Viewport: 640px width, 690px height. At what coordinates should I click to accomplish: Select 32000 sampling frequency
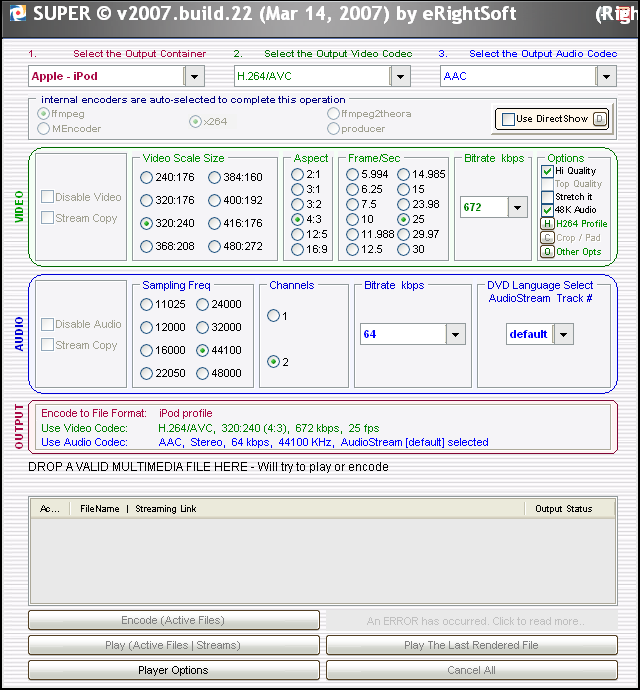pos(202,327)
